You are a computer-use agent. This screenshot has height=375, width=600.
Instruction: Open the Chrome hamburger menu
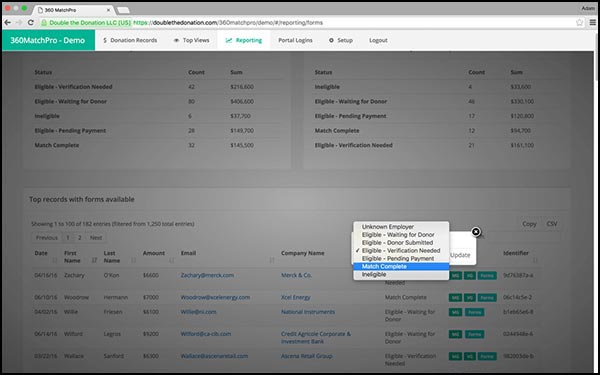click(x=592, y=23)
